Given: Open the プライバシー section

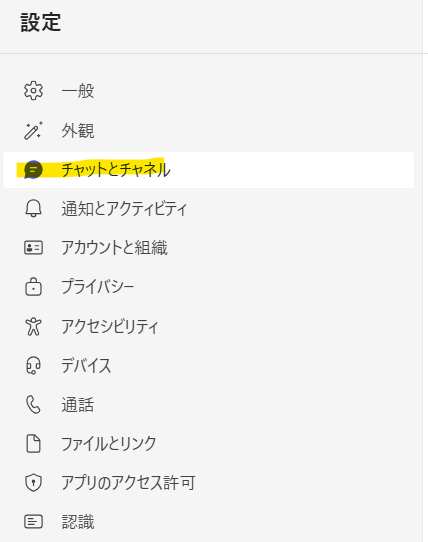Looking at the screenshot, I should coord(208,287).
